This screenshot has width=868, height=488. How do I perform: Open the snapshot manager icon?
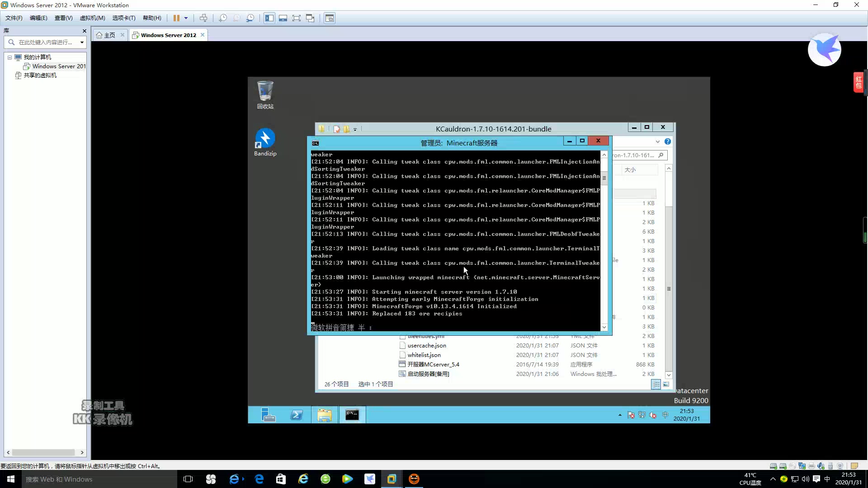250,18
